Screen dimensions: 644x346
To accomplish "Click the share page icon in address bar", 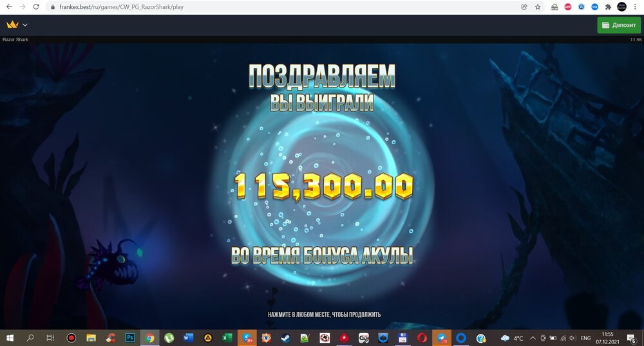I will pyautogui.click(x=525, y=6).
